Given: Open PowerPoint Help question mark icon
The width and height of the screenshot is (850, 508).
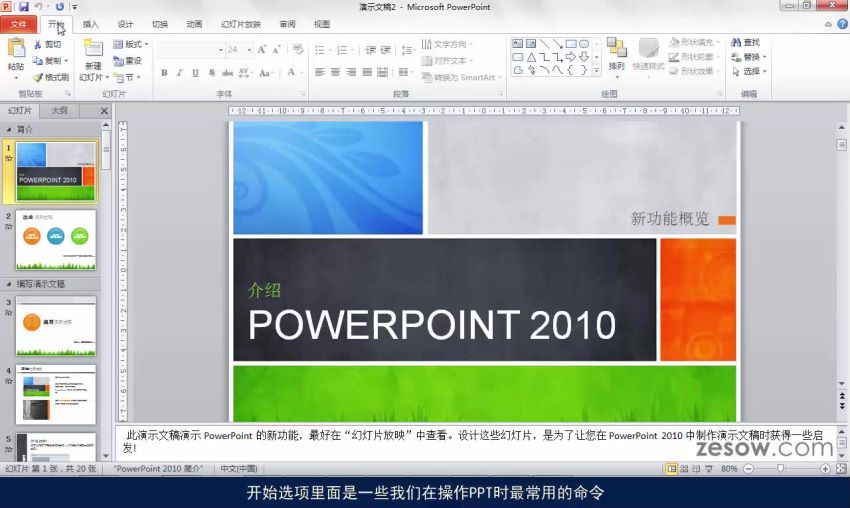Looking at the screenshot, I should 842,24.
